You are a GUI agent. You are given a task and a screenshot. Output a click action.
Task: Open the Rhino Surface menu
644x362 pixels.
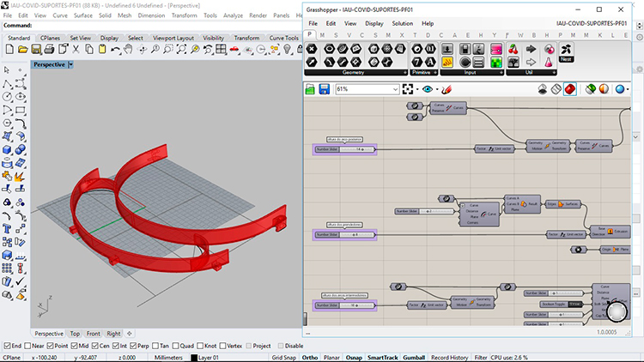[83, 15]
